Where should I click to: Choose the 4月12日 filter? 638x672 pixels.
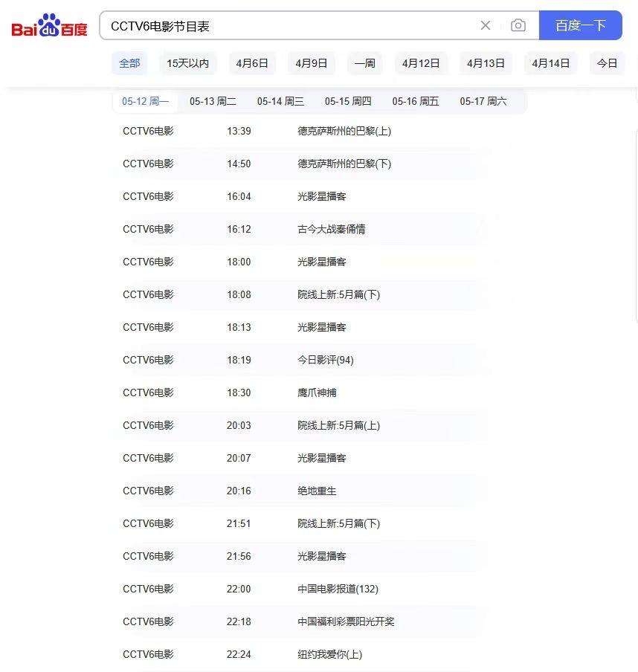[421, 63]
